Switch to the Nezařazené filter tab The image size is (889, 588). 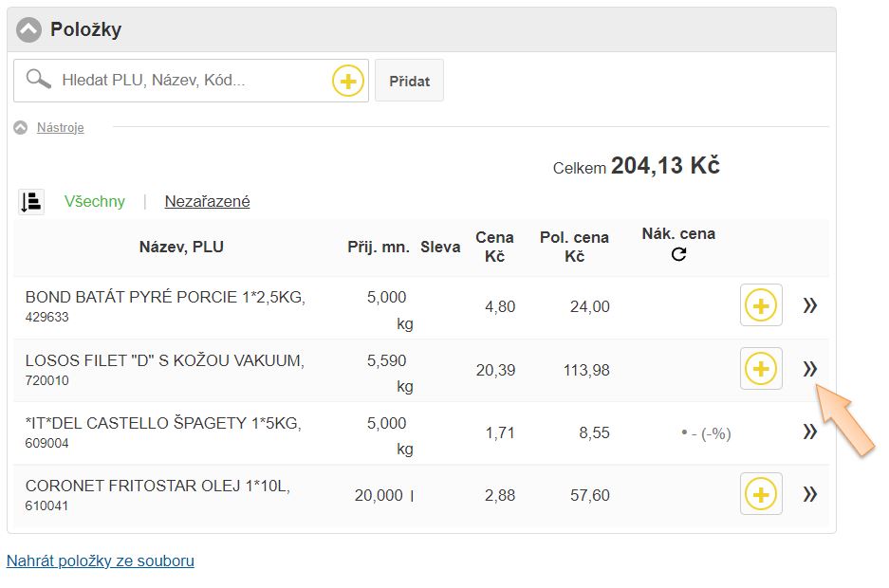pos(207,201)
